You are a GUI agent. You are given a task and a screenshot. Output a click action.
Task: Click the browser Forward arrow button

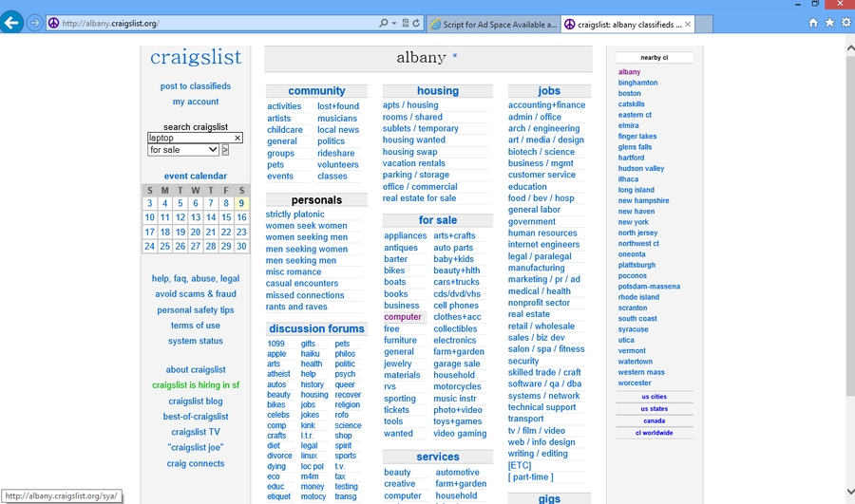point(35,23)
